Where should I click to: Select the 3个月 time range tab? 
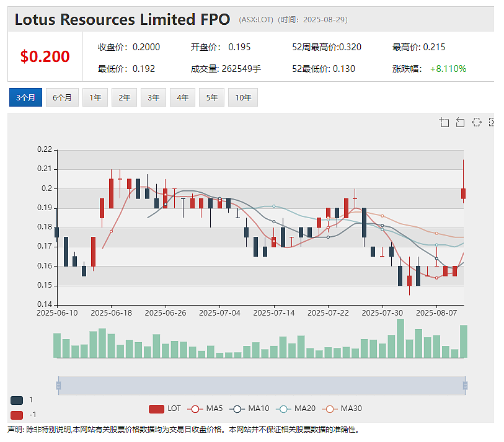[25, 97]
